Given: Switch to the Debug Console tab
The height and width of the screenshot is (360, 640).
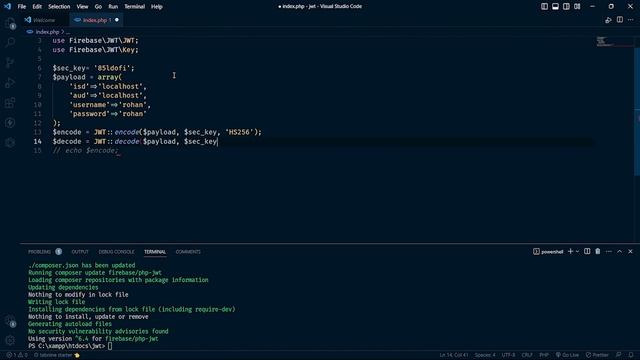Looking at the screenshot, I should click(116, 252).
